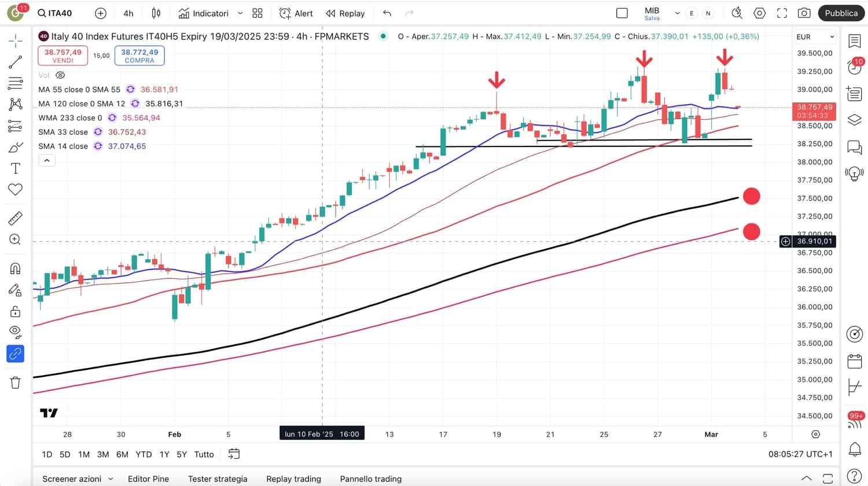Open the EUR currency dropdown
The image size is (868, 486).
(x=815, y=36)
